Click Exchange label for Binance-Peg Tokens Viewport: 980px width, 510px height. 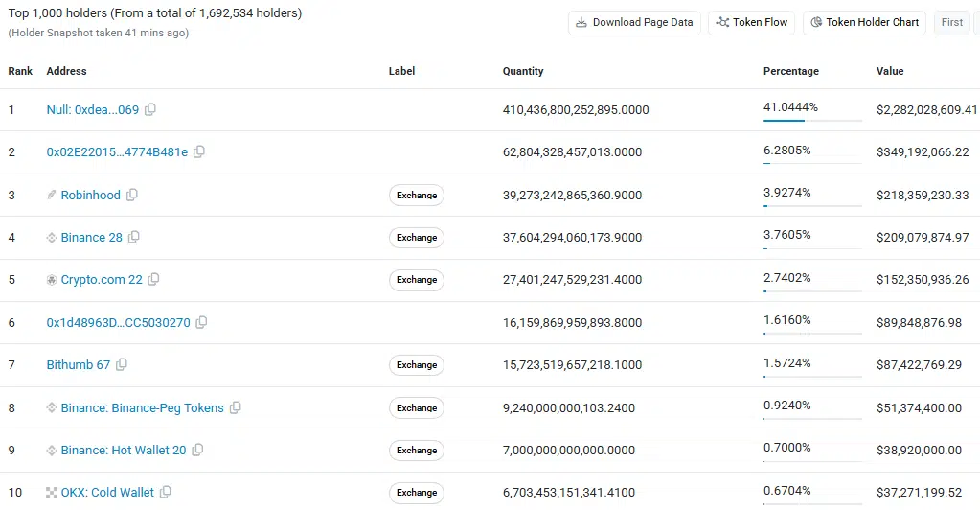click(x=417, y=408)
